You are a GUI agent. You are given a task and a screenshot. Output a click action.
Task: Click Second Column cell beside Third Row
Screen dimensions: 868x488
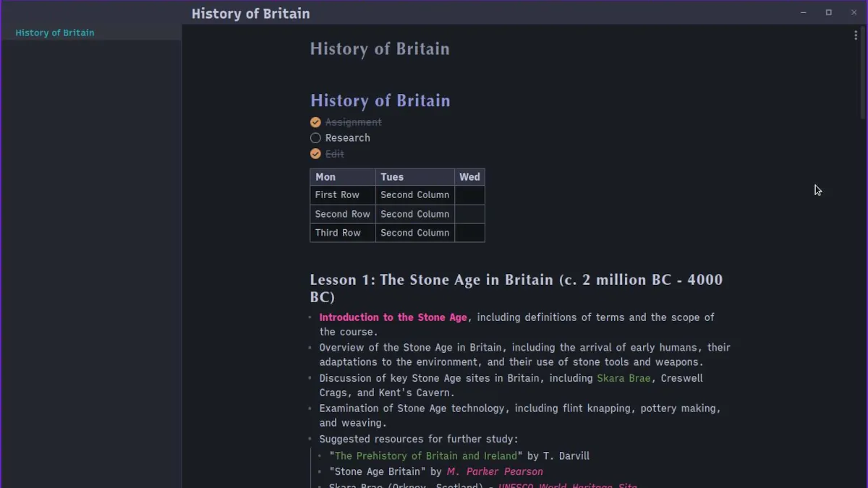coord(415,233)
